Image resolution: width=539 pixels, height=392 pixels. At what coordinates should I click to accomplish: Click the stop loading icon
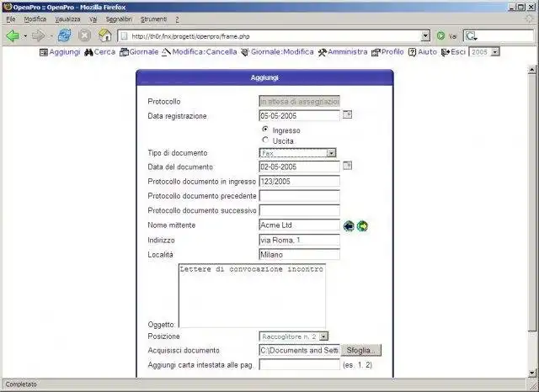[x=84, y=35]
